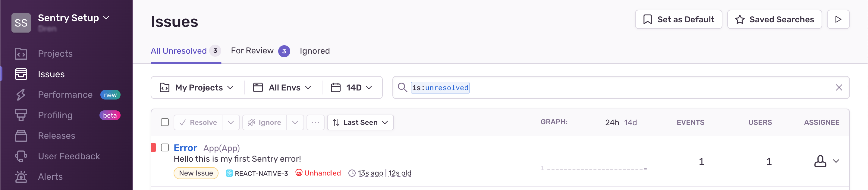Tick the select-all issues checkbox
This screenshot has width=868, height=190.
165,122
